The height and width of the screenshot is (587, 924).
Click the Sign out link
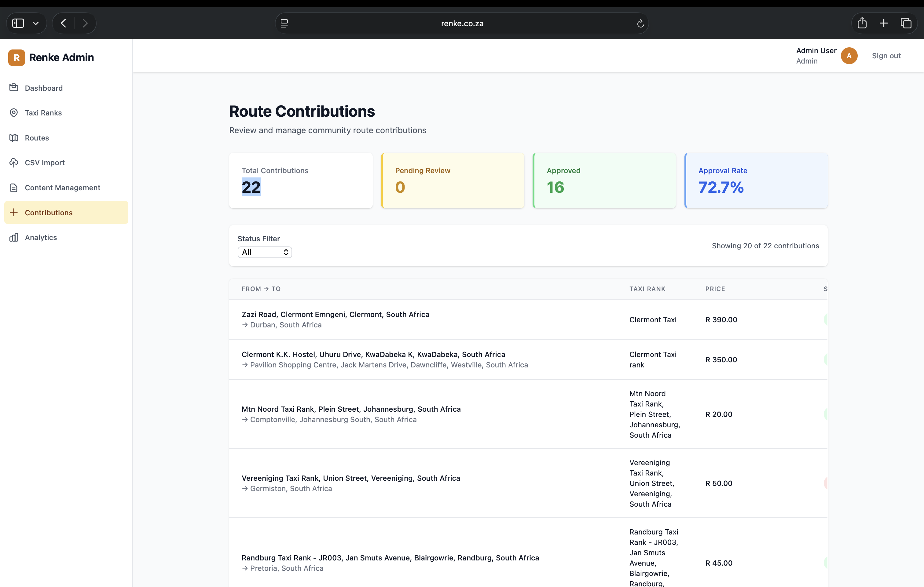886,56
